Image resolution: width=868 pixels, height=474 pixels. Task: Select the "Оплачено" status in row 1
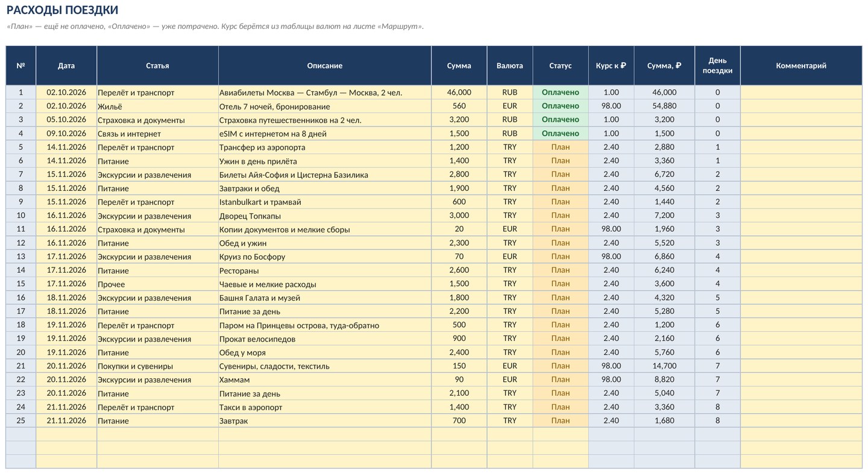click(561, 92)
